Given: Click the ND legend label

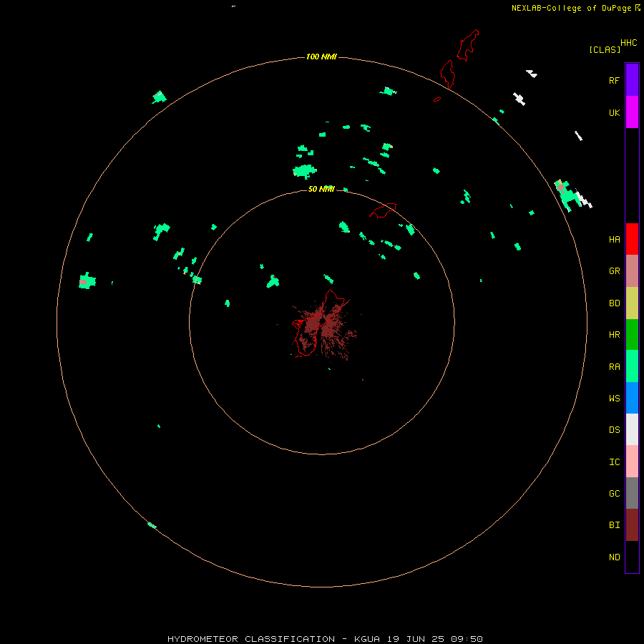Looking at the screenshot, I should (x=614, y=557).
